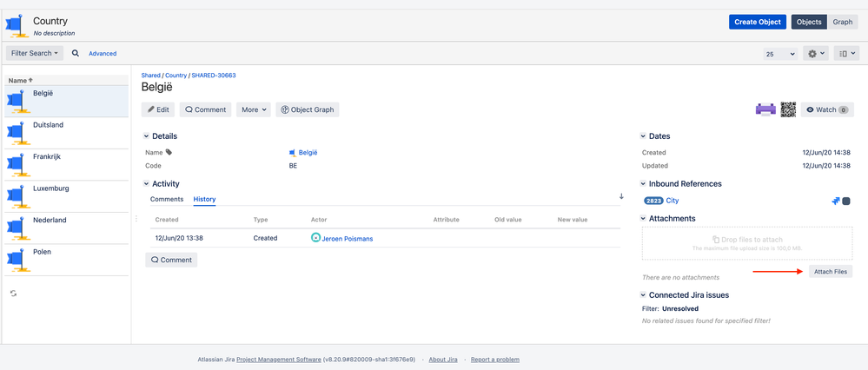
Task: Click the refresh icon below the object list
Action: point(13,294)
